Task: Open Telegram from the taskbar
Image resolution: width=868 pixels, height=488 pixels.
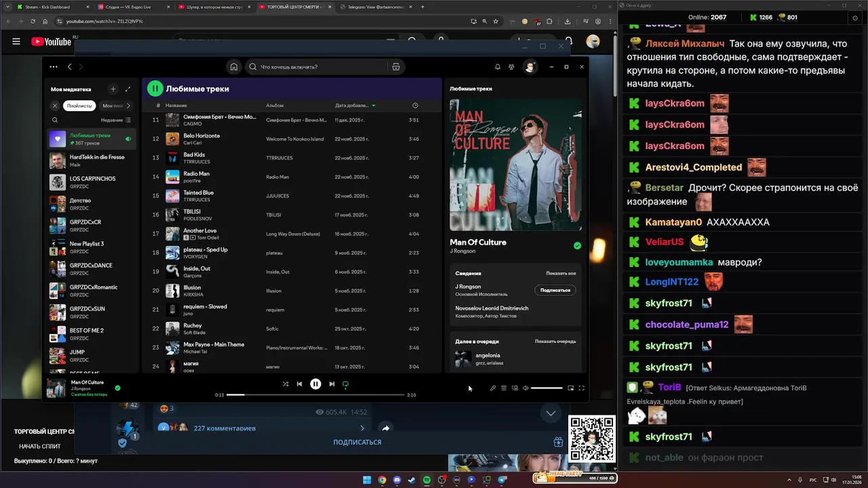Action: coord(502,480)
